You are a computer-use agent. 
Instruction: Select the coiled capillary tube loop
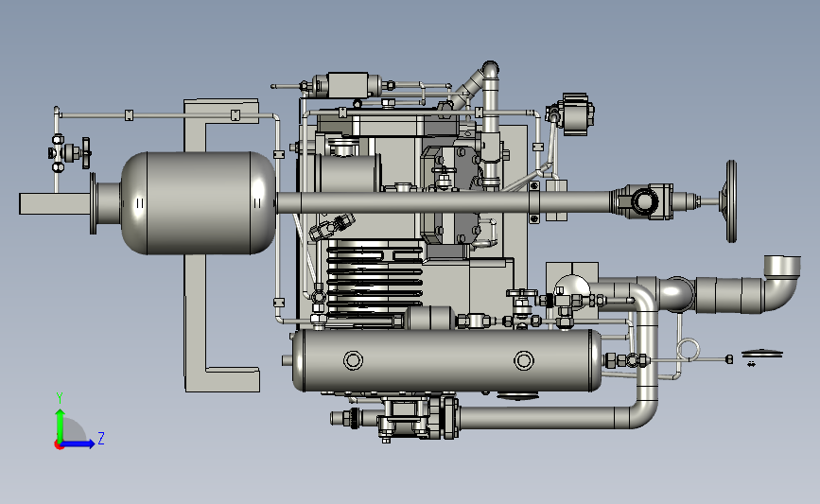688,349
